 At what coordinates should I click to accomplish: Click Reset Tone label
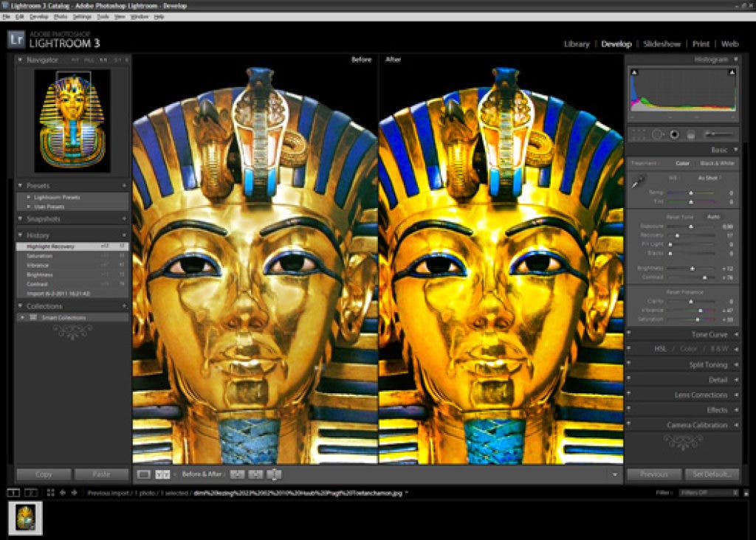point(679,217)
